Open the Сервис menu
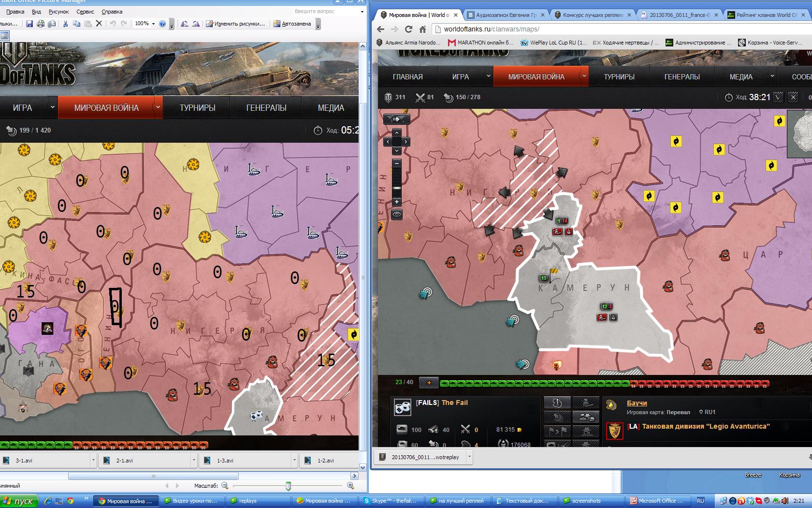The height and width of the screenshot is (508, 812). (x=85, y=12)
